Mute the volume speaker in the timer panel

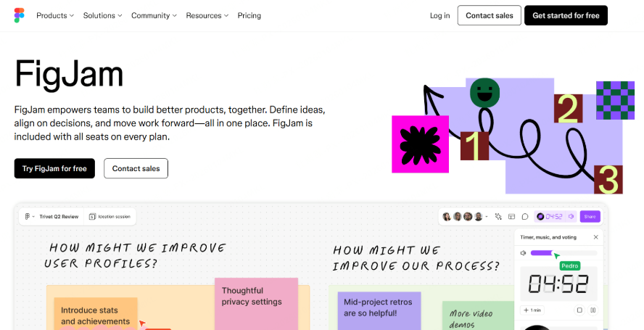click(x=523, y=253)
